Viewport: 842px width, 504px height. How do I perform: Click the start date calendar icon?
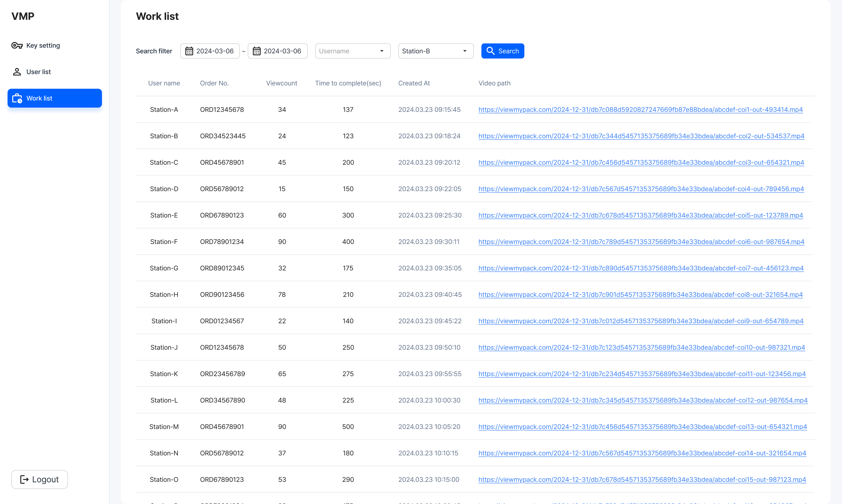189,51
